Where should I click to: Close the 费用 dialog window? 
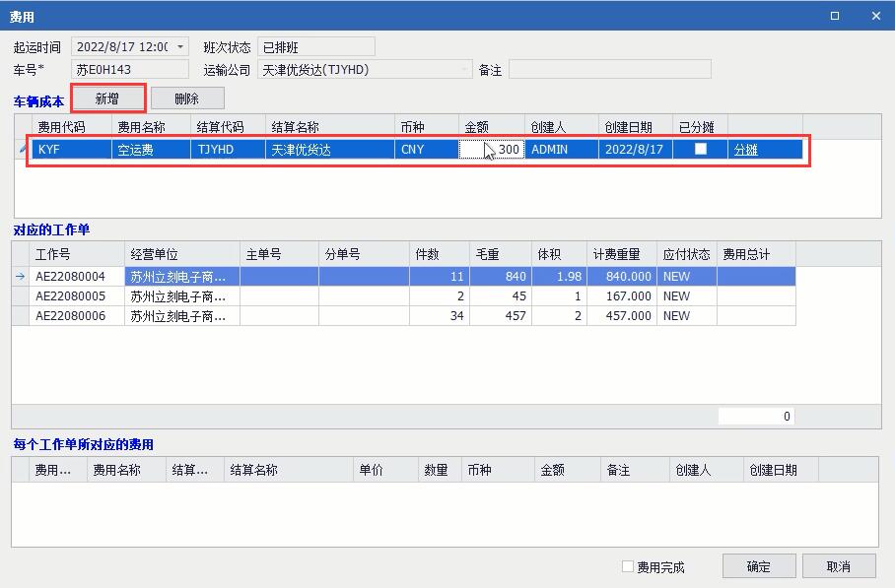coord(876,16)
